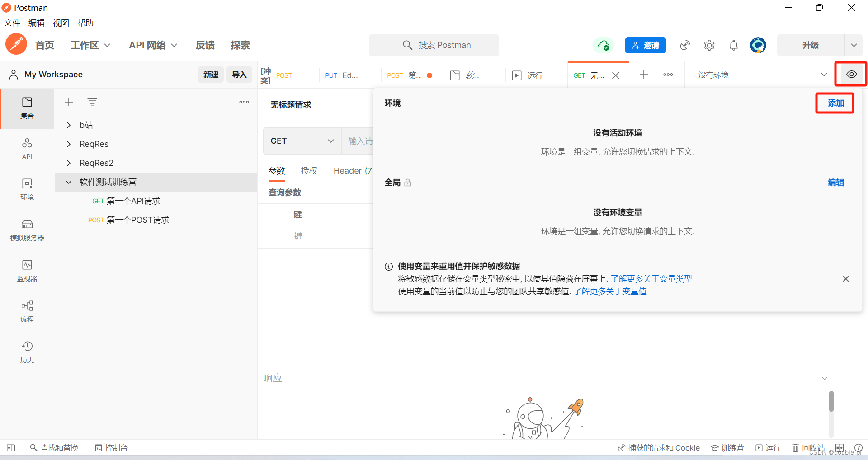Collapse the 软件测试训练营 collection

click(69, 182)
